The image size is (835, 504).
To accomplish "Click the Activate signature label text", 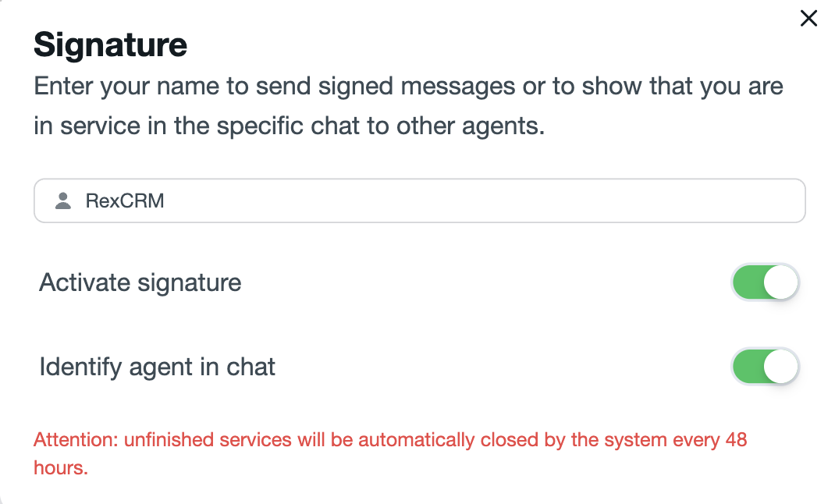I will 140,282.
